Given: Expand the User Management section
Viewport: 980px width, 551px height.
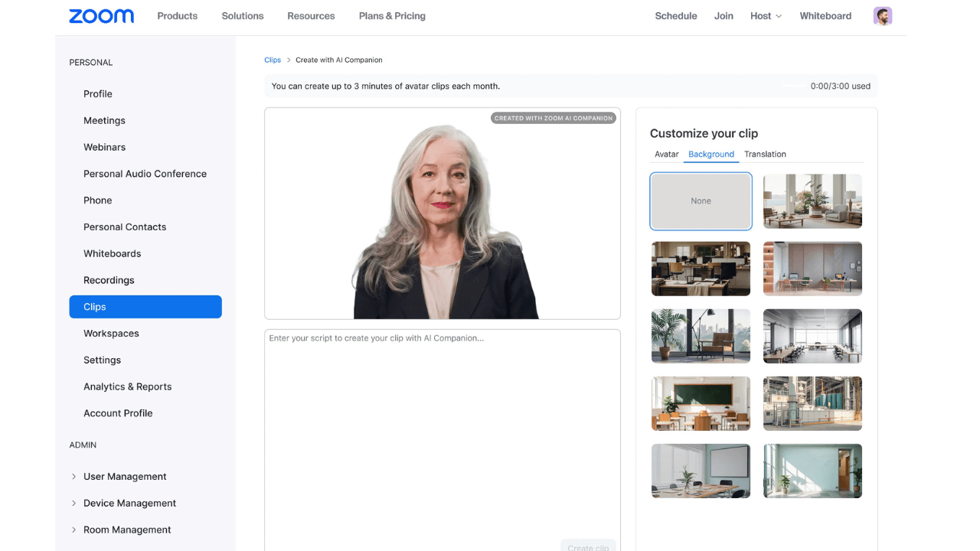Looking at the screenshot, I should point(125,476).
